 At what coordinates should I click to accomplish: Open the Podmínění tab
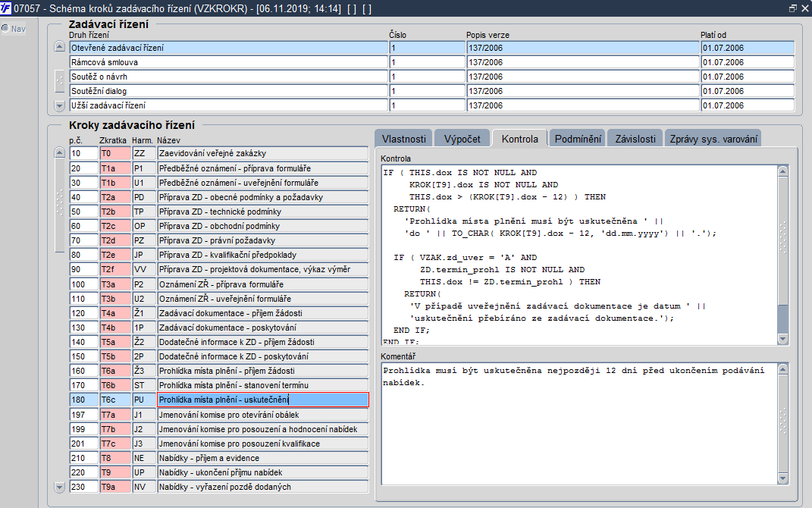tap(578, 139)
